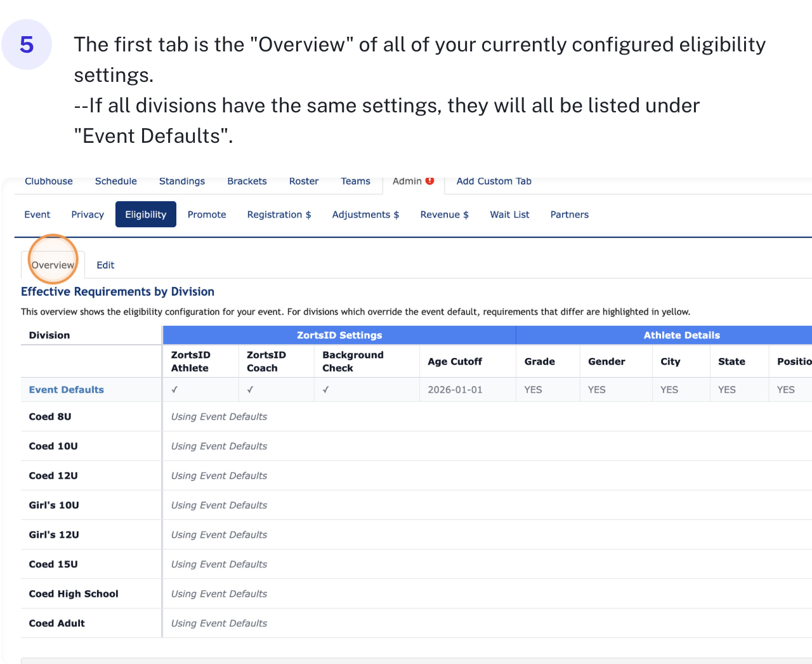The image size is (812, 664).
Task: Click the step 5 number badge
Action: point(27,44)
